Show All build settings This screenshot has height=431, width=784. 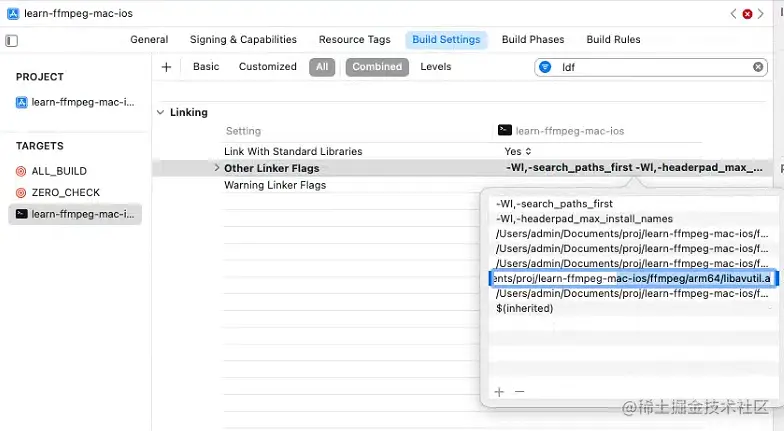322,67
